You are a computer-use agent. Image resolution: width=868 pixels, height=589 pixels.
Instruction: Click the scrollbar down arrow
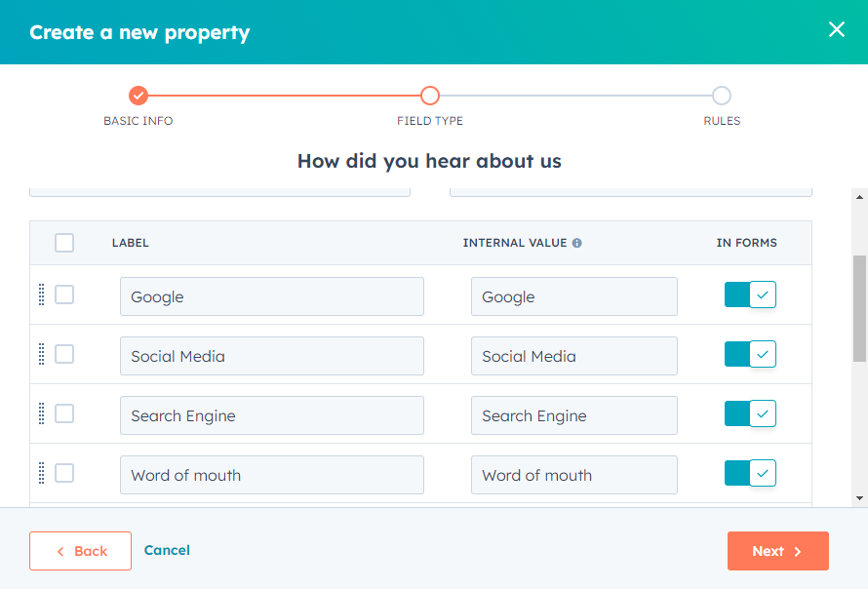pos(859,498)
